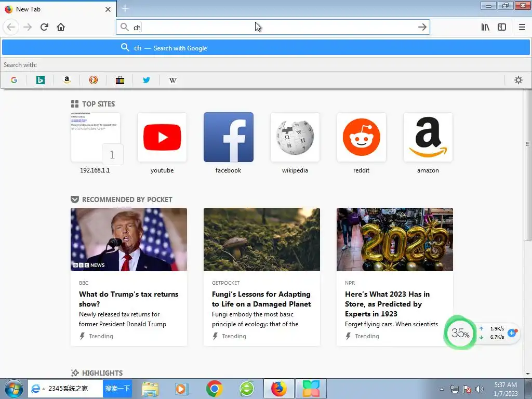Image resolution: width=532 pixels, height=399 pixels.
Task: Open the Wikipedia top site tile
Action: coord(295,137)
